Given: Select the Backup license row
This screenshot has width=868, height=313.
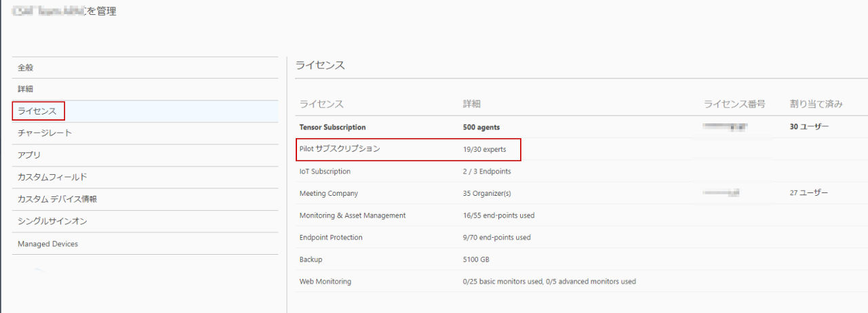Looking at the screenshot, I should (x=581, y=259).
